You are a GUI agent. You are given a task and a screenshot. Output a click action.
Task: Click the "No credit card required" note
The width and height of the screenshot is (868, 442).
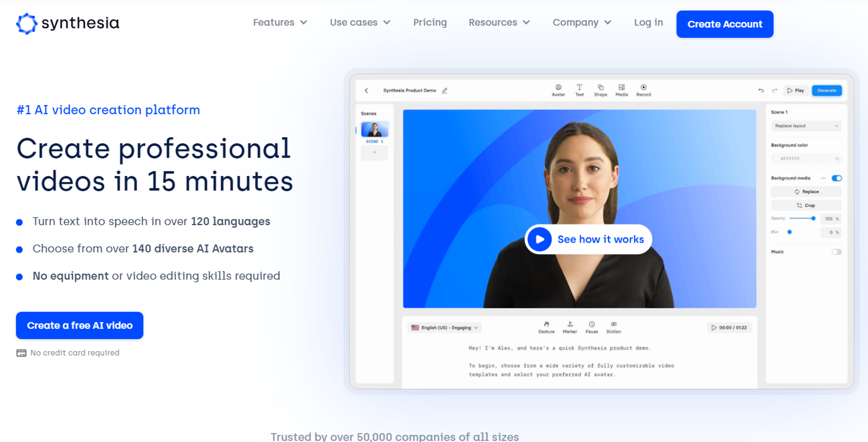point(68,353)
